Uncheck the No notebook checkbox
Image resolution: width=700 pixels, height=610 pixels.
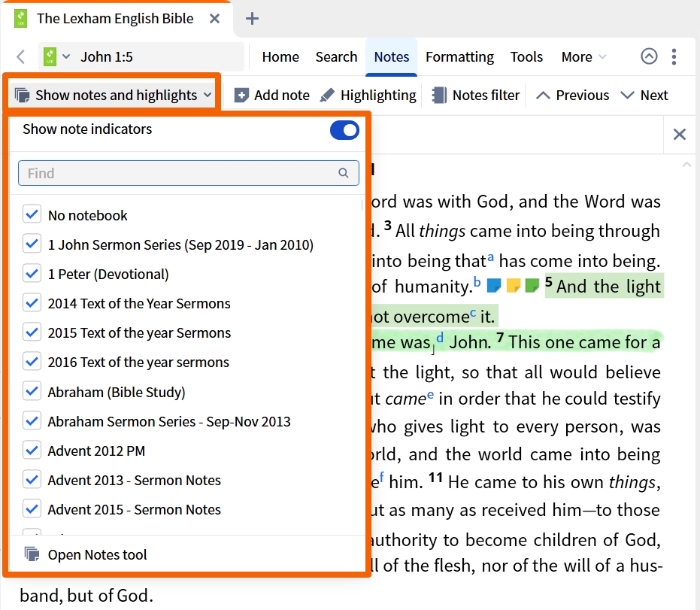coord(32,214)
